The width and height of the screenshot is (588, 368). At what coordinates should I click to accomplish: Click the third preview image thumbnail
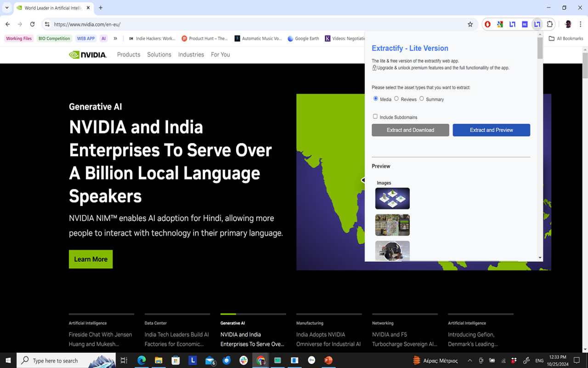pyautogui.click(x=392, y=251)
